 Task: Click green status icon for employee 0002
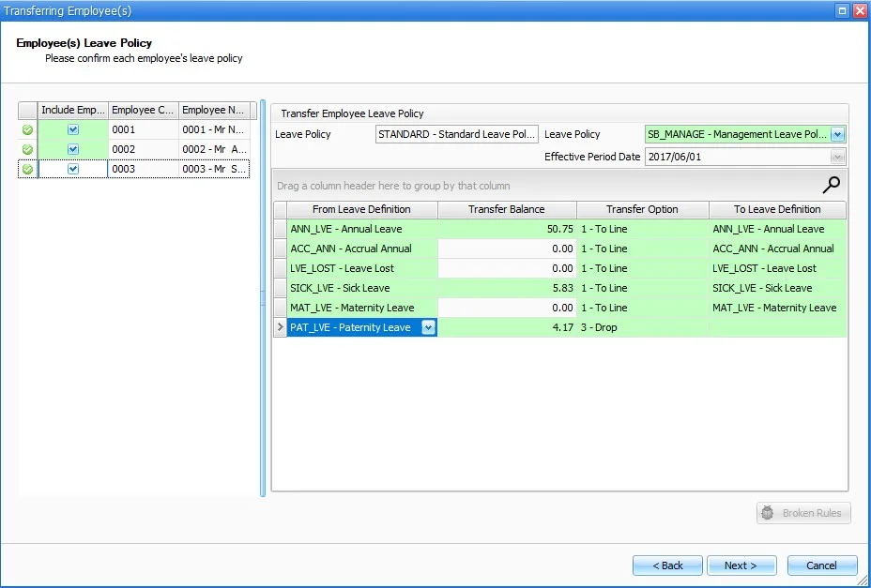[27, 149]
